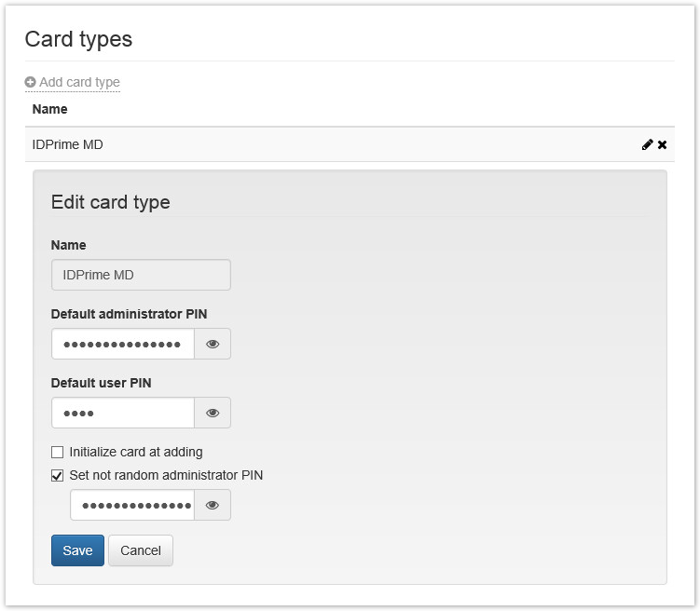Viewport: 700px width, 611px height.
Task: Click into the Default user PIN field
Action: 123,413
